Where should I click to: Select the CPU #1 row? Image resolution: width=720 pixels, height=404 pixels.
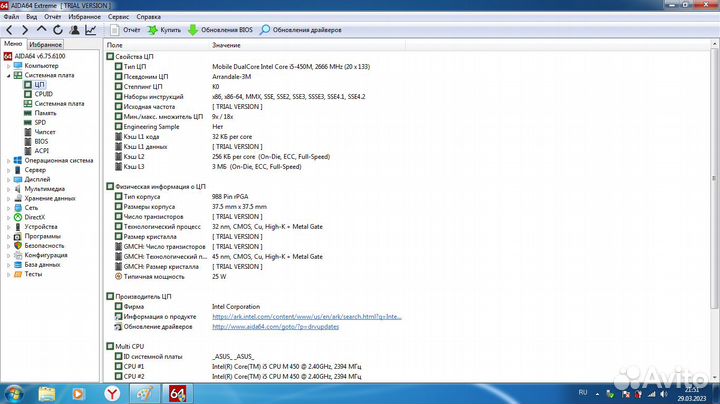coord(238,367)
